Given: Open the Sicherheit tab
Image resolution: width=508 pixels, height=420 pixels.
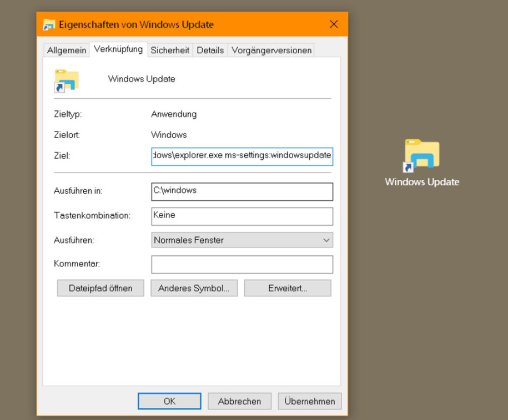Looking at the screenshot, I should [x=170, y=50].
